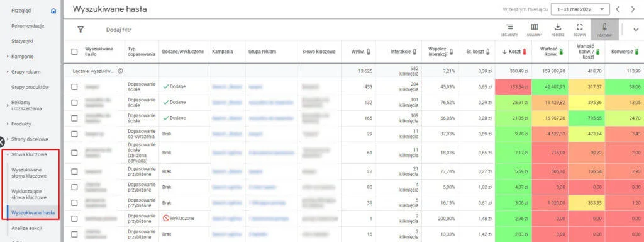Click thermometer icon in Wyśw. column header

click(369, 52)
